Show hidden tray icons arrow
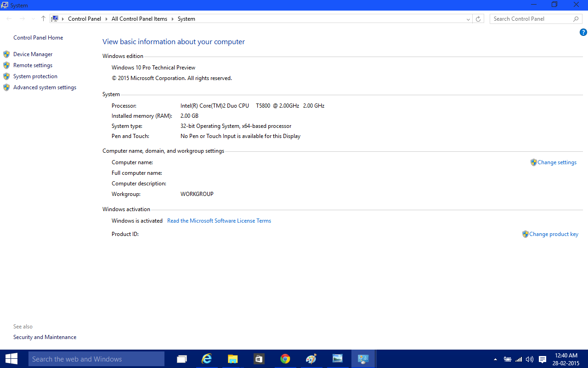 coord(495,359)
